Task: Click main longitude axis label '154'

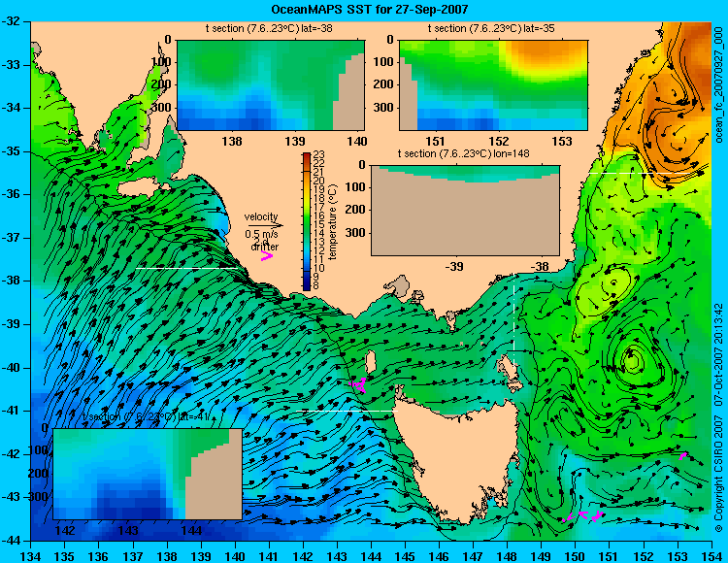Action: coord(711,556)
